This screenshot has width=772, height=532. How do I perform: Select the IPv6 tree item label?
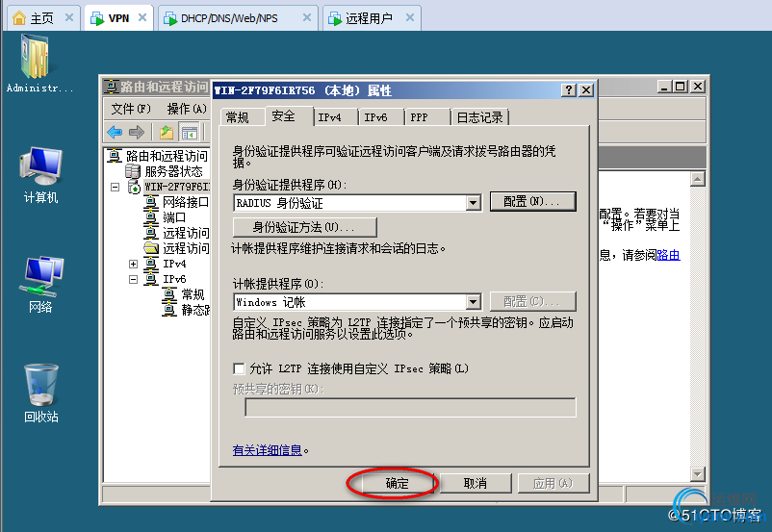(174, 279)
